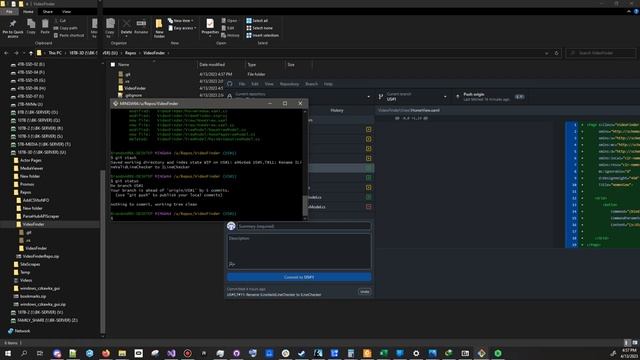Open the Share ribbon tab
The width and height of the screenshot is (640, 360).
[48, 11]
